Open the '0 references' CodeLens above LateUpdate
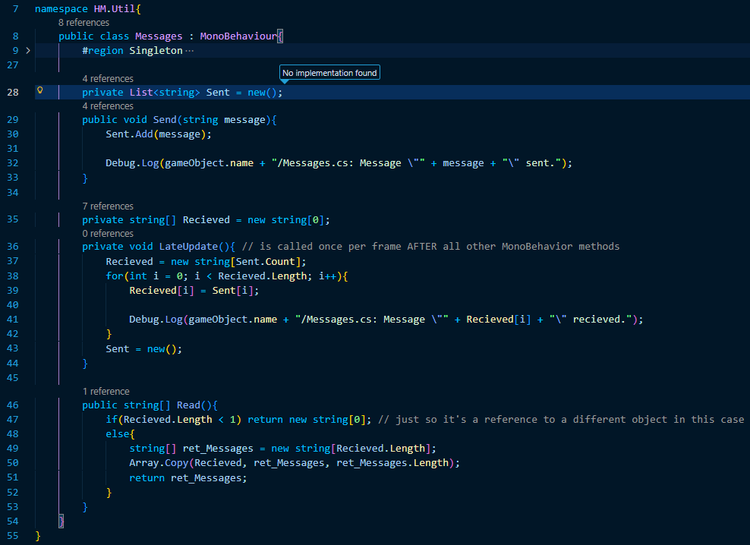 [x=108, y=234]
